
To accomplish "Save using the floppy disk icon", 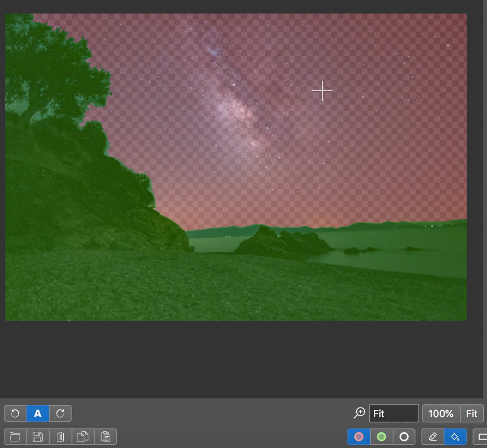I will pyautogui.click(x=38, y=437).
